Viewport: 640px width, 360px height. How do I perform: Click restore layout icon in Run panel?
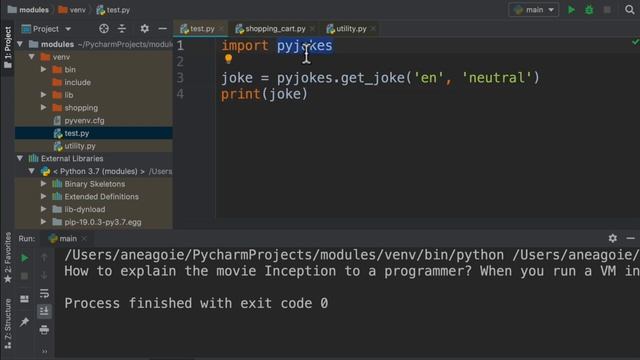tap(24, 299)
